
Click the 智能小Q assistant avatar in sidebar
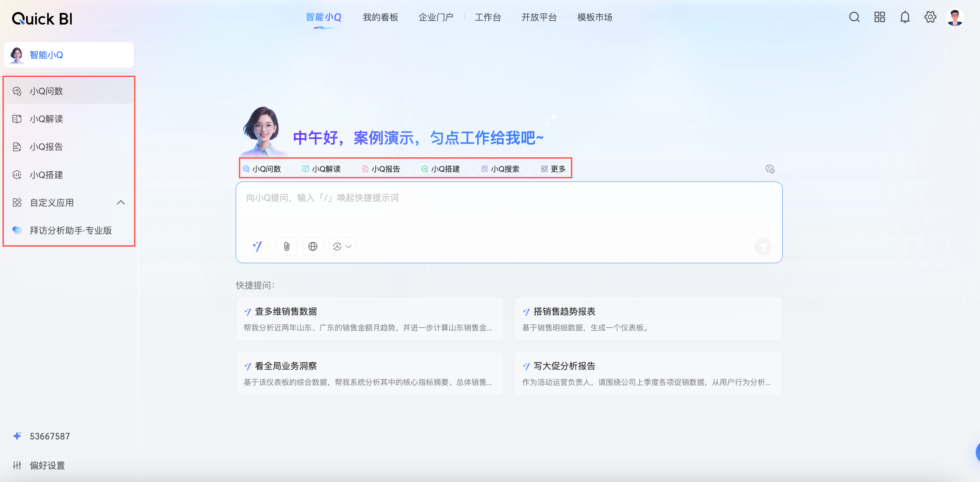tap(17, 55)
